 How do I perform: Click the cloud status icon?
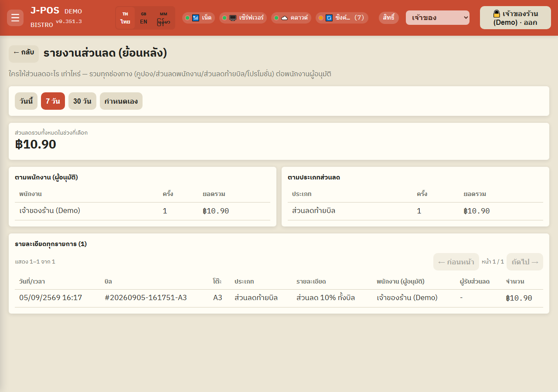[284, 18]
